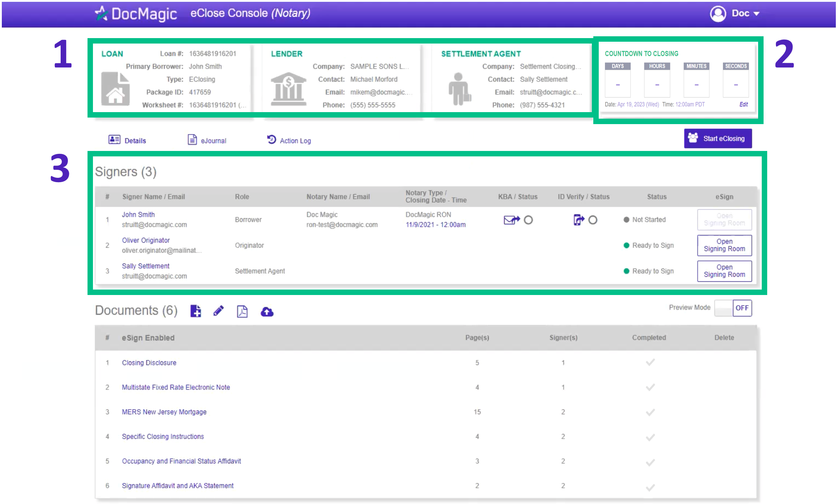The height and width of the screenshot is (504, 838).
Task: Click completed checkmark for MERS New Jersey Mortgage
Action: (650, 412)
